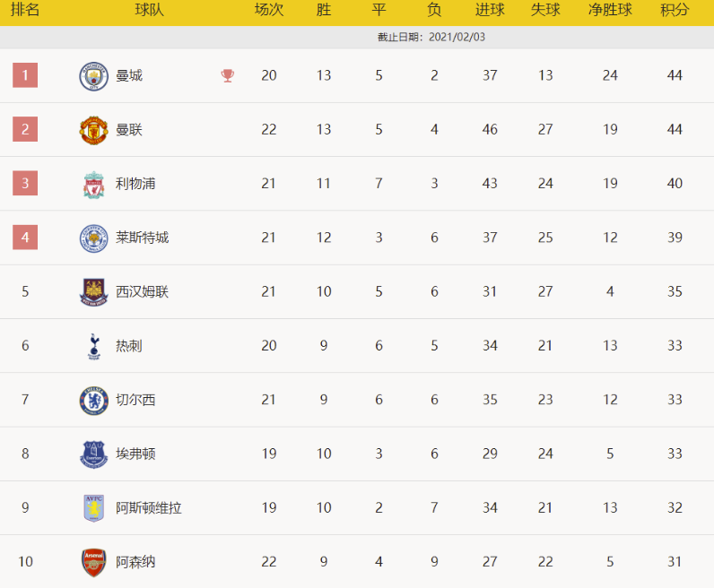714x588 pixels.
Task: Click the Chelsea club crest
Action: 93,401
